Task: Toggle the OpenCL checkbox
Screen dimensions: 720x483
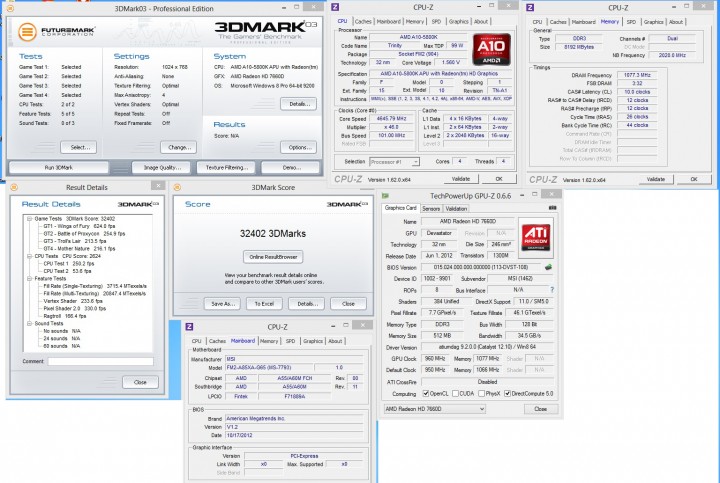Action: coord(426,393)
